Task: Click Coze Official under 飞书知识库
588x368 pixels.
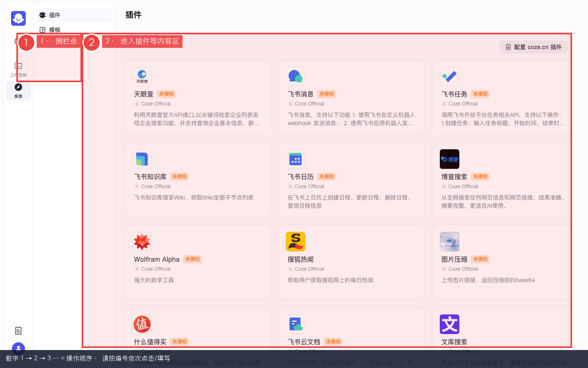Action: point(156,186)
